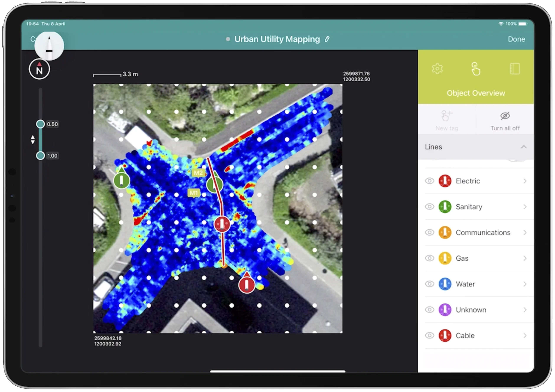Viewport: 555px width, 392px height.
Task: Click the red Cable marker icon
Action: point(445,335)
